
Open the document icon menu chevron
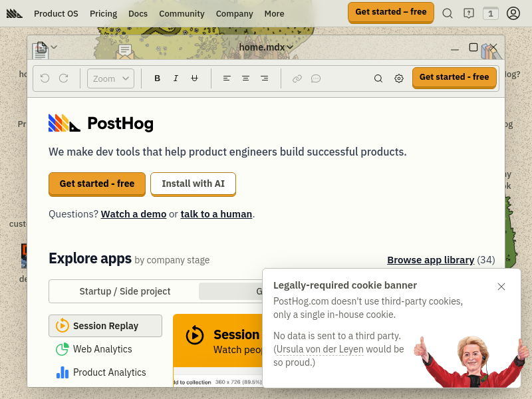(54, 47)
